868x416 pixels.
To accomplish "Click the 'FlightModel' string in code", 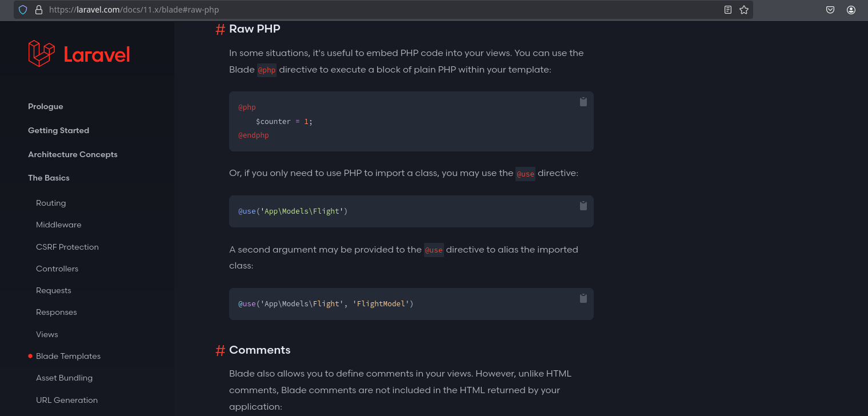I will pos(381,304).
